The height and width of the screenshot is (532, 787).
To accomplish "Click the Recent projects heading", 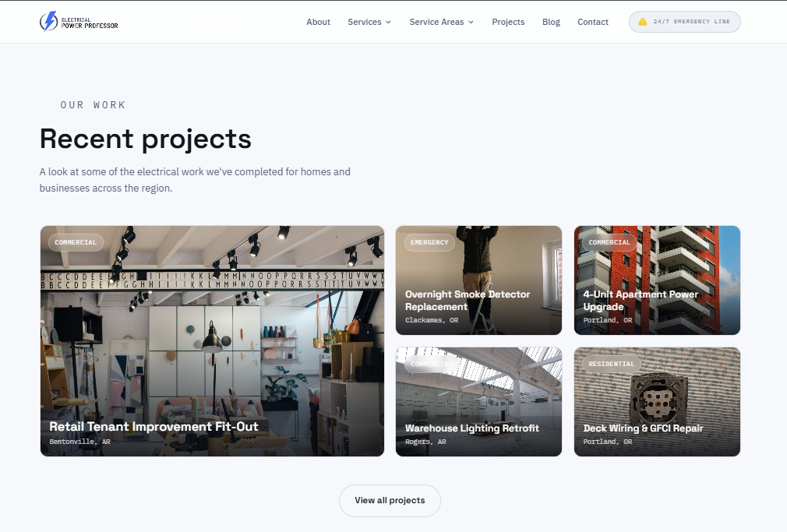I will 146,139.
